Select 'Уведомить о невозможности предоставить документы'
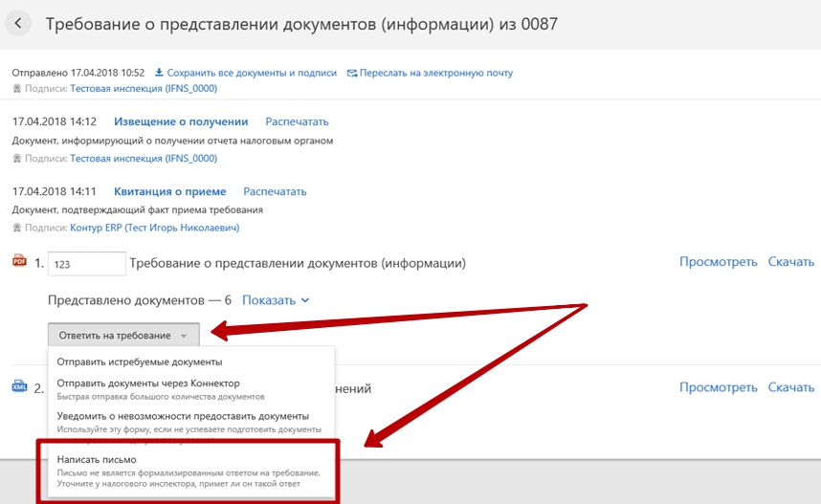 point(183,416)
